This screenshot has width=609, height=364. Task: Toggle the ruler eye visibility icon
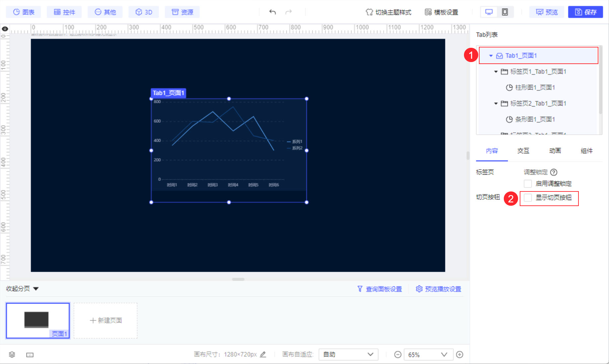tap(5, 29)
